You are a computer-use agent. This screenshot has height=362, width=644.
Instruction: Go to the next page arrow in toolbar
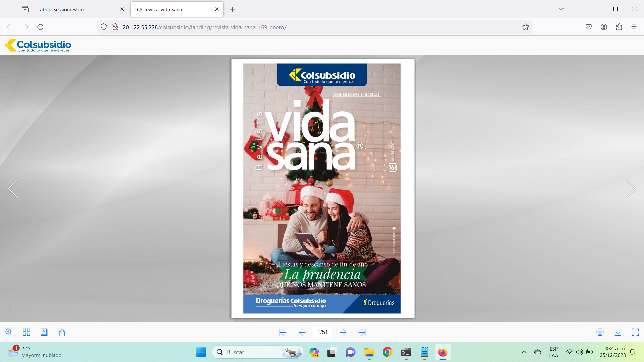(x=343, y=332)
